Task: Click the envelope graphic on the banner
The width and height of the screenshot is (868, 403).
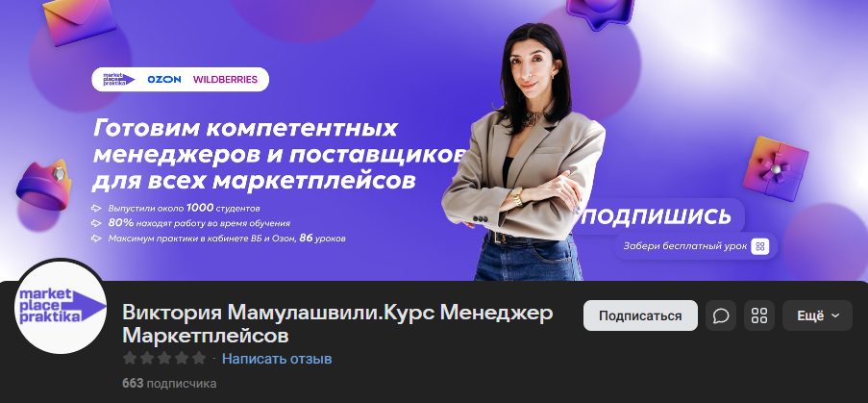Action: click(x=79, y=19)
